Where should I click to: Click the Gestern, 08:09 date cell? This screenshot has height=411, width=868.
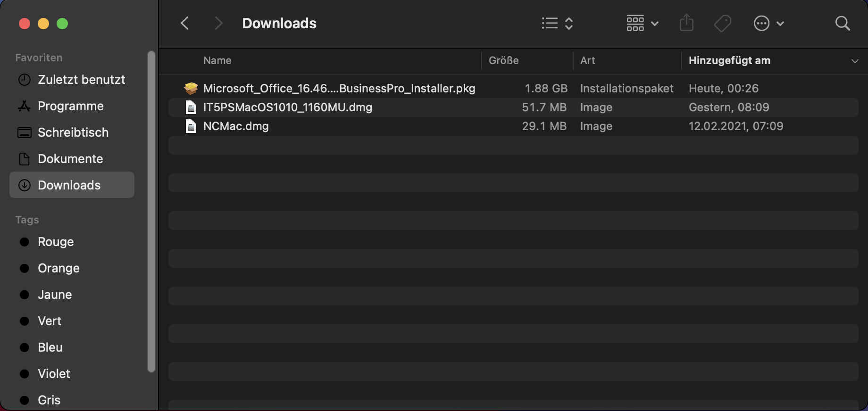coord(729,107)
